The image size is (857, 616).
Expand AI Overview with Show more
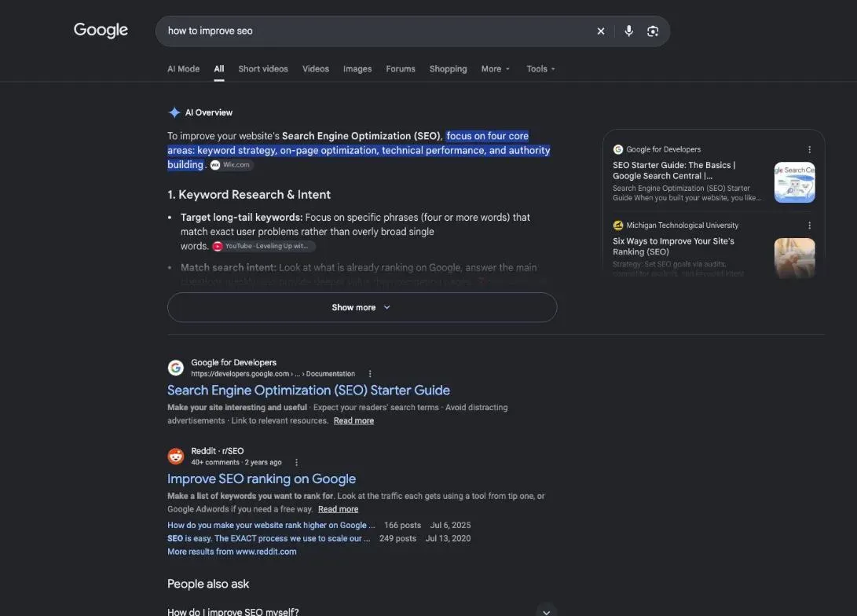[x=362, y=307]
